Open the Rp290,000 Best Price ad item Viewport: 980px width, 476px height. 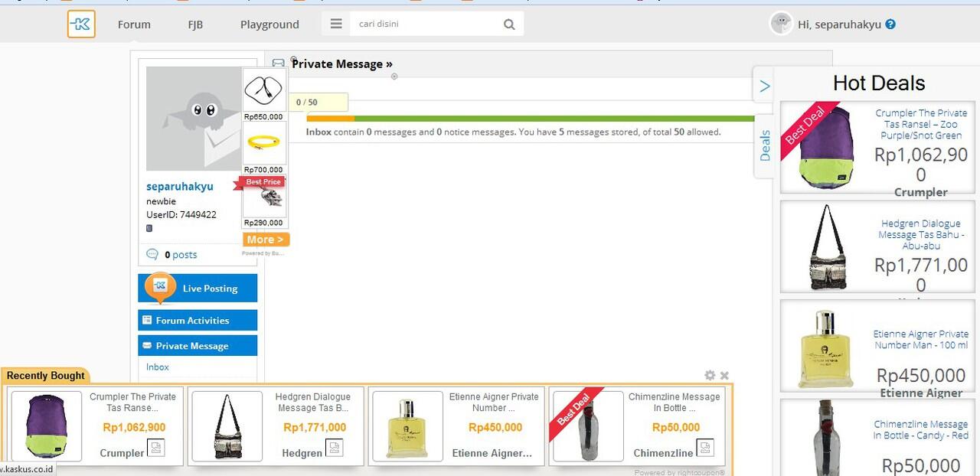point(264,201)
